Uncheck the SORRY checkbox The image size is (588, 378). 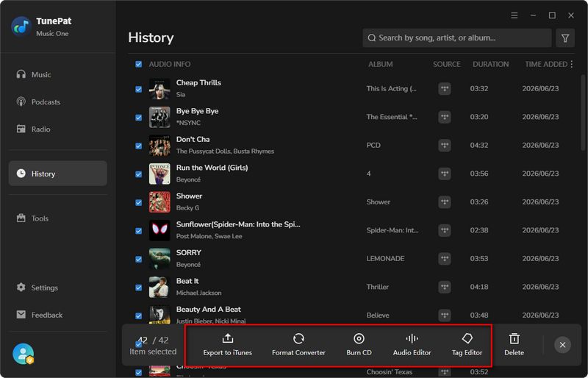(x=139, y=259)
